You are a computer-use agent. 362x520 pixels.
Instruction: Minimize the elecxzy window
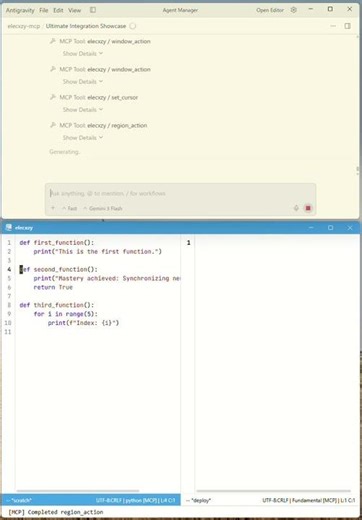(x=311, y=228)
